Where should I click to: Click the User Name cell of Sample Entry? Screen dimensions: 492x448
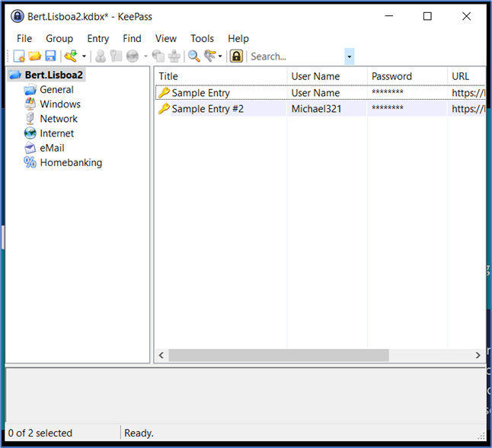[x=315, y=93]
